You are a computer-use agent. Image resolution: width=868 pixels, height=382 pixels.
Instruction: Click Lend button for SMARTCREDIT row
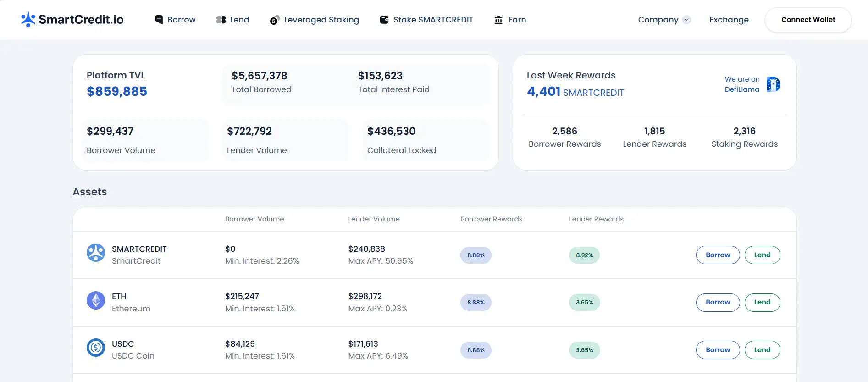click(x=762, y=255)
